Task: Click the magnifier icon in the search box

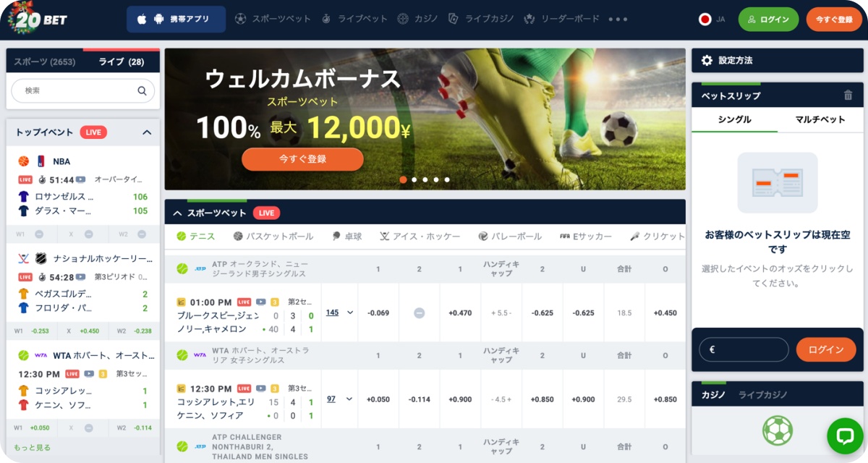Action: tap(142, 91)
